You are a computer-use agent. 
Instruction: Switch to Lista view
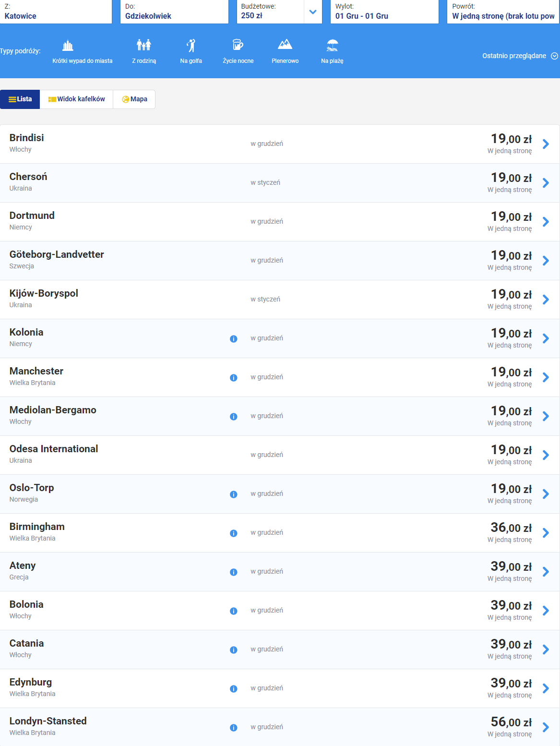coord(20,99)
